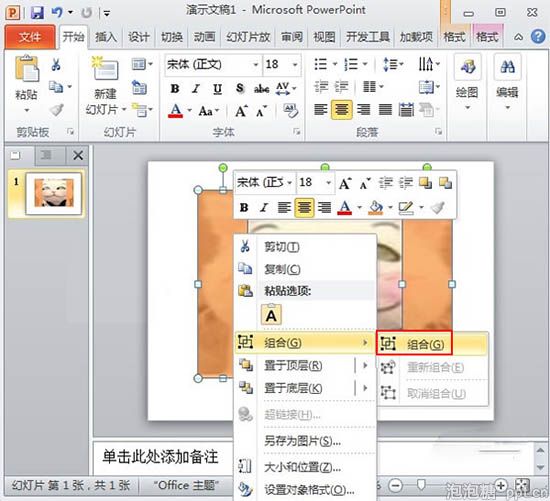Open Change Case Aa dropdown
Viewport: 550px width, 501px height.
pos(209,111)
